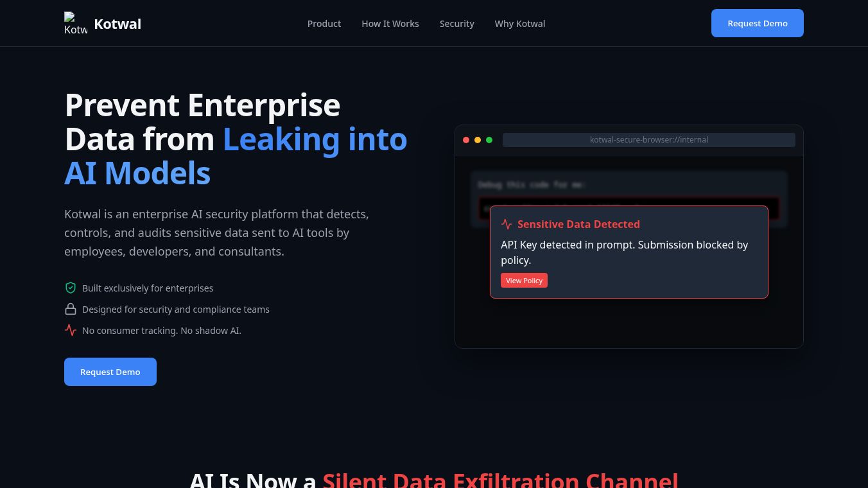This screenshot has height=488, width=868.
Task: Click 'Built exclusively for enterprises' text
Action: [x=148, y=288]
